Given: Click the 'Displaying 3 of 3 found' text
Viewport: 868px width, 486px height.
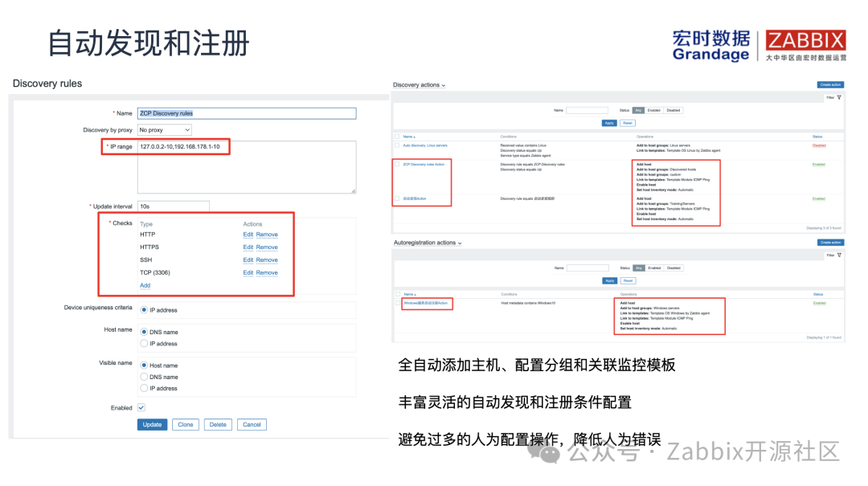Looking at the screenshot, I should pyautogui.click(x=823, y=228).
